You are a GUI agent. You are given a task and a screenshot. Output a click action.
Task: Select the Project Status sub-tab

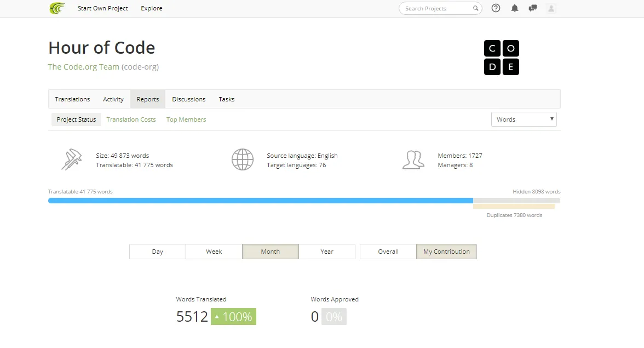(x=76, y=119)
